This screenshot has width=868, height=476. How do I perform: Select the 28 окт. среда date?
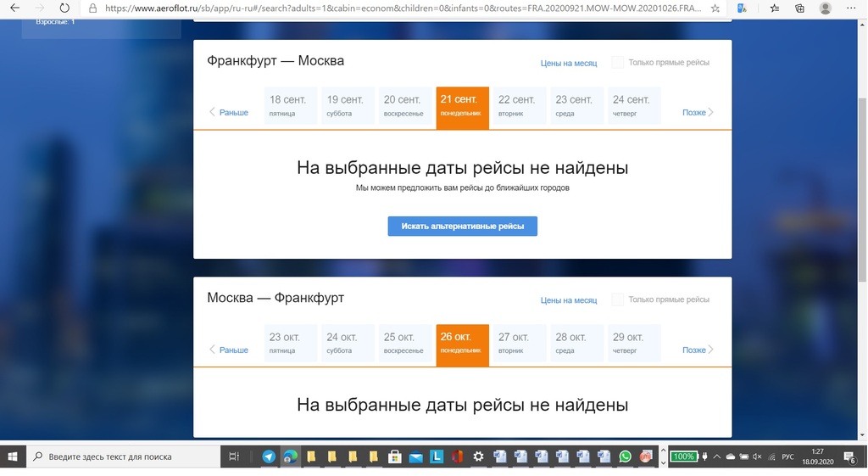click(576, 344)
